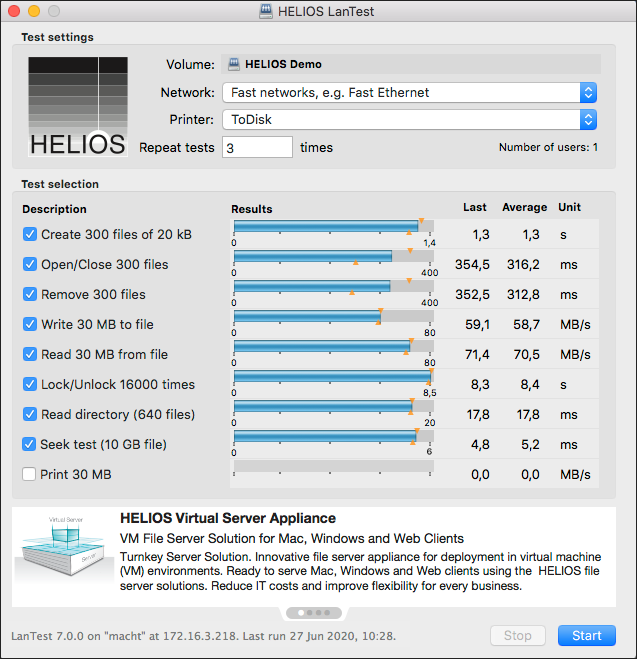The image size is (637, 659).
Task: Toggle Write 30 MB to file checkbox
Action: pos(30,324)
